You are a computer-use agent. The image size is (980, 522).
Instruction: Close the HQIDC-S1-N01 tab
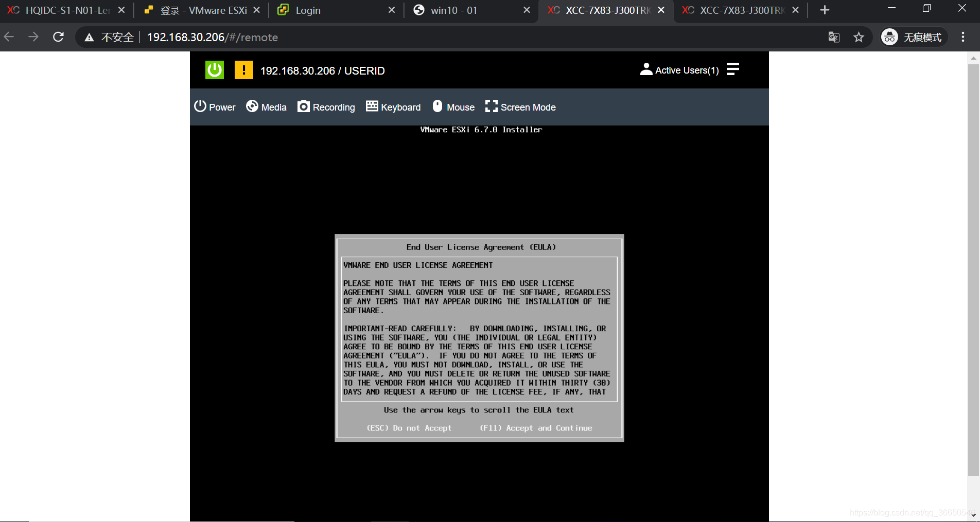pos(121,10)
